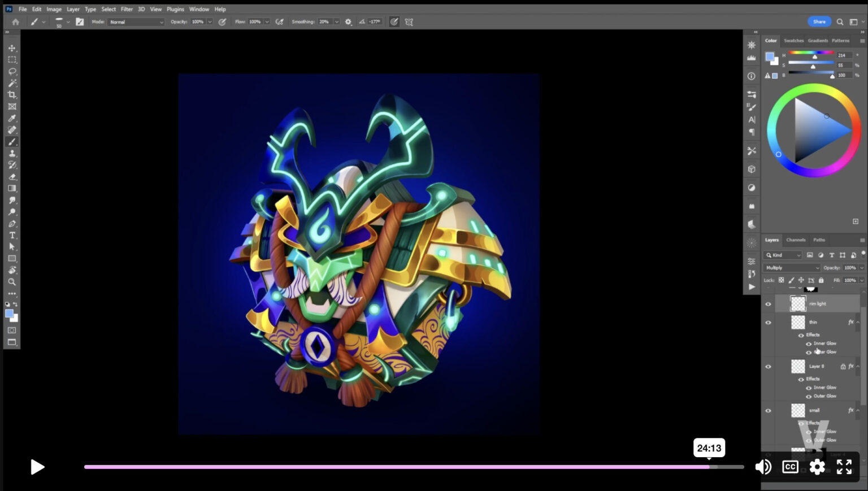Open the brush blending Mode dropdown
The image size is (868, 491).
click(x=136, y=22)
